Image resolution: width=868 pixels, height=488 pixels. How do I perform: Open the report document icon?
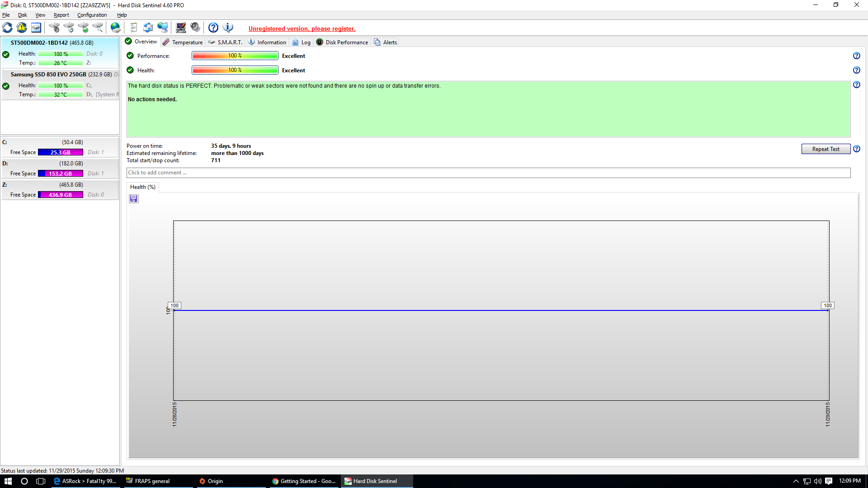tap(133, 28)
